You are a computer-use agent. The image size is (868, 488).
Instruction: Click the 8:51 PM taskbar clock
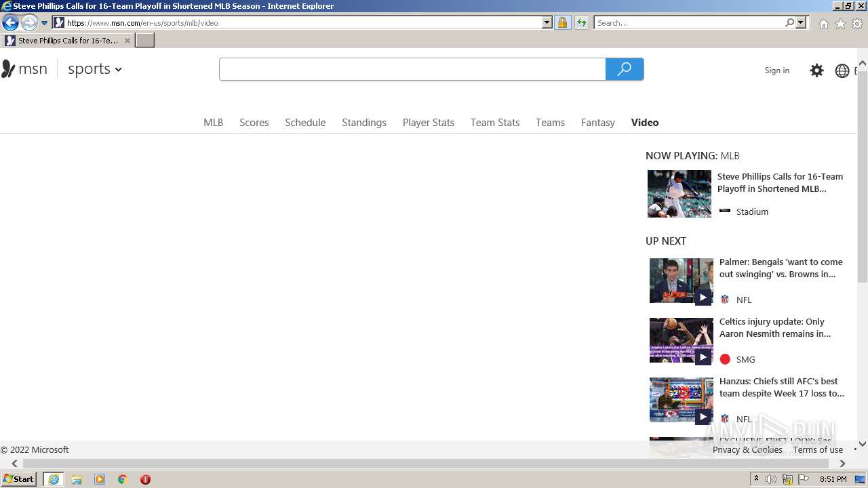833,479
